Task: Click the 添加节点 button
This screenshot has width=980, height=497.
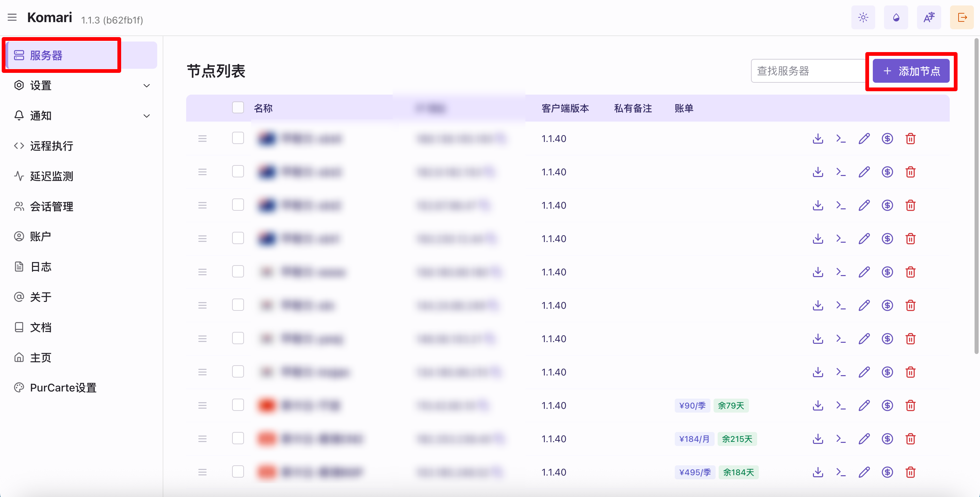Action: click(x=911, y=71)
